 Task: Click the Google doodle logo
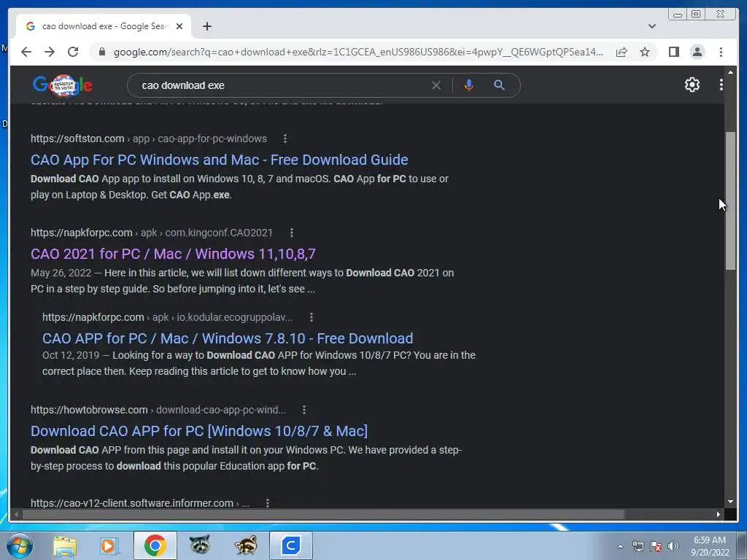tap(63, 85)
